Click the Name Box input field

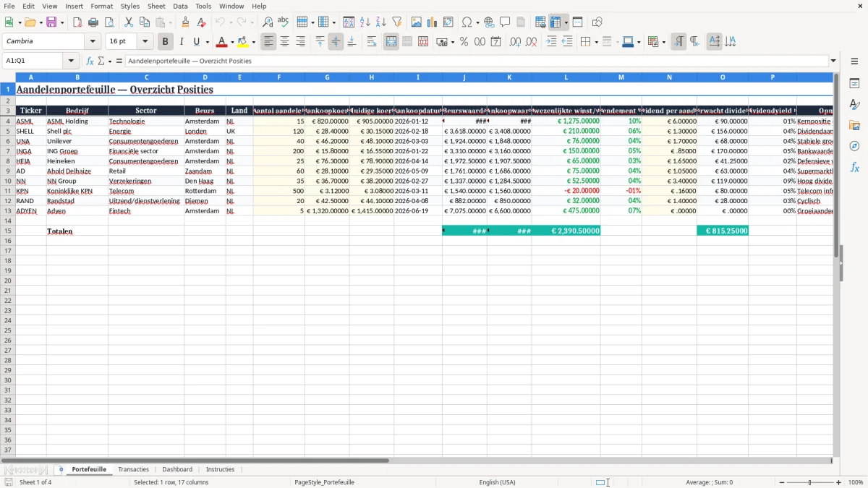pos(33,61)
